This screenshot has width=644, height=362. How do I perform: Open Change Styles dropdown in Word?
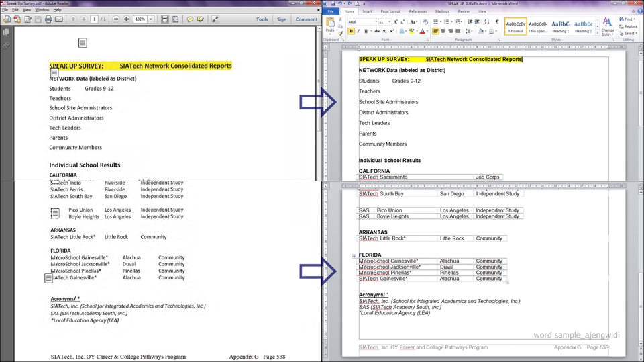[x=608, y=26]
